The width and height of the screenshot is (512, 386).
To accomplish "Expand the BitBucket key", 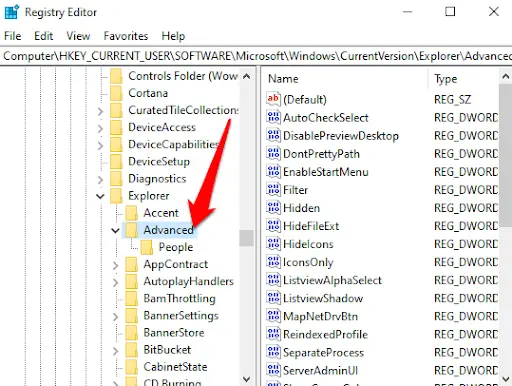I will point(116,351).
